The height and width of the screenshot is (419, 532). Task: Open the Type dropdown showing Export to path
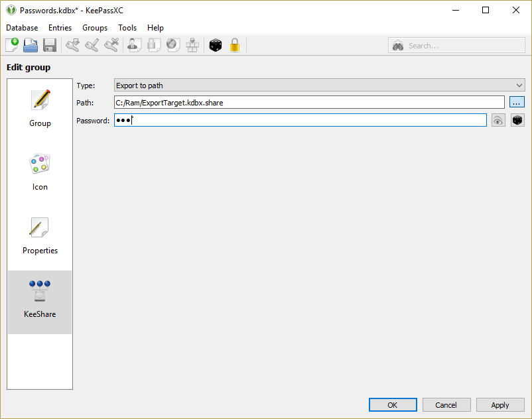pyautogui.click(x=316, y=85)
